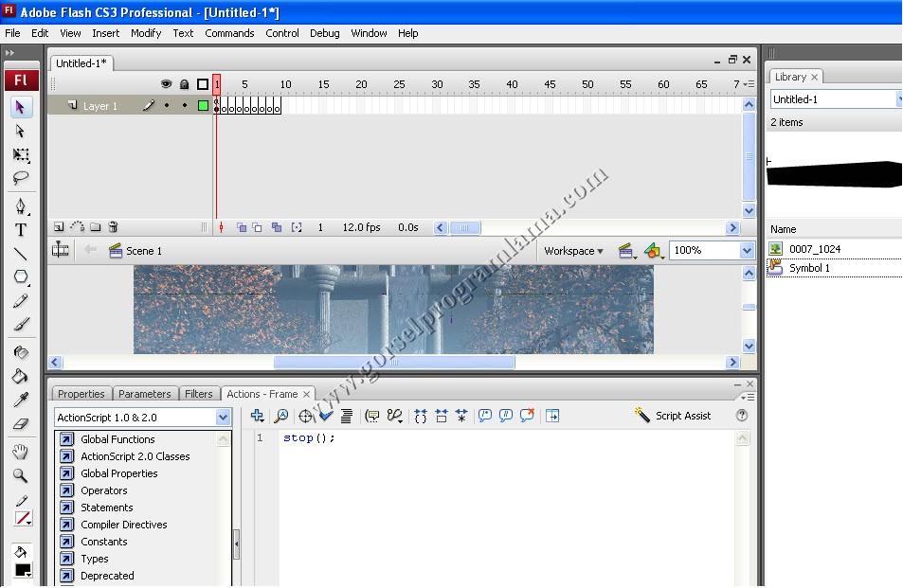Screen dimensions: 903x588
Task: Open the ActionScript 1.0 & 2.0 version dropdown
Action: click(223, 418)
